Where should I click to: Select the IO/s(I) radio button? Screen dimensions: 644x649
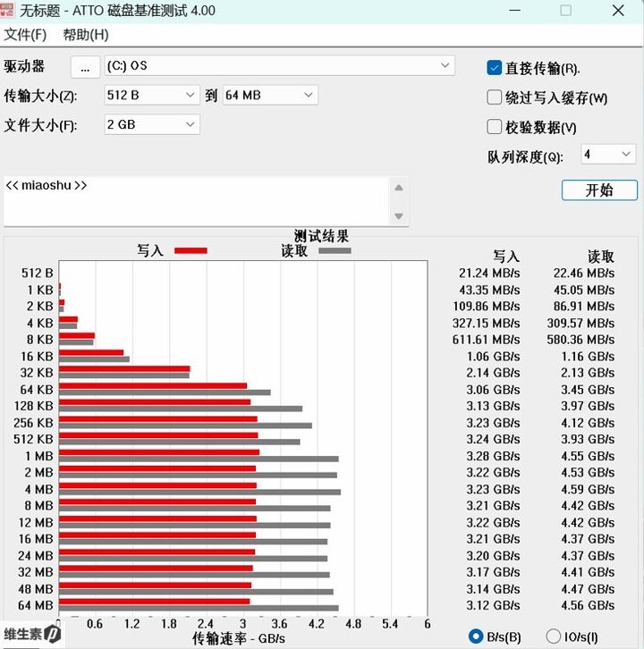pos(553,636)
